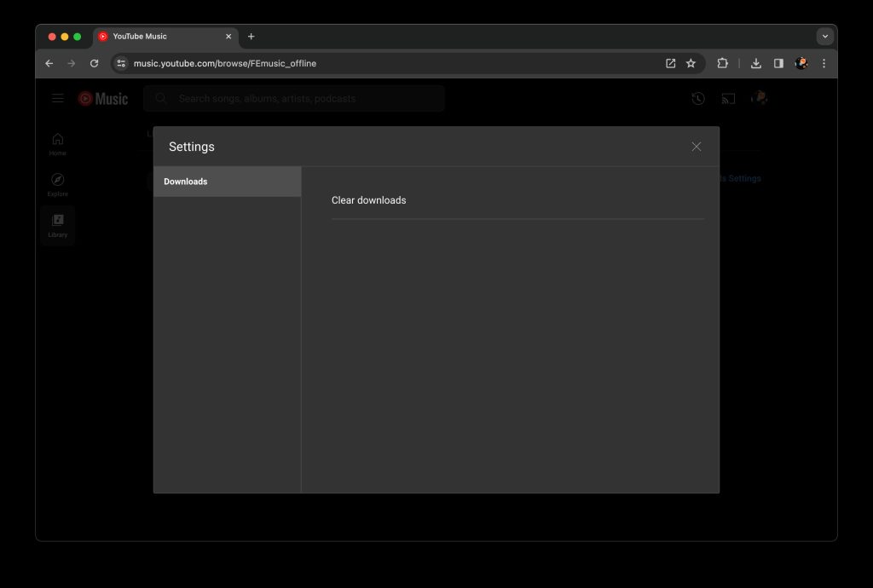Close the Settings dialog with the X
The image size is (873, 588).
point(697,147)
